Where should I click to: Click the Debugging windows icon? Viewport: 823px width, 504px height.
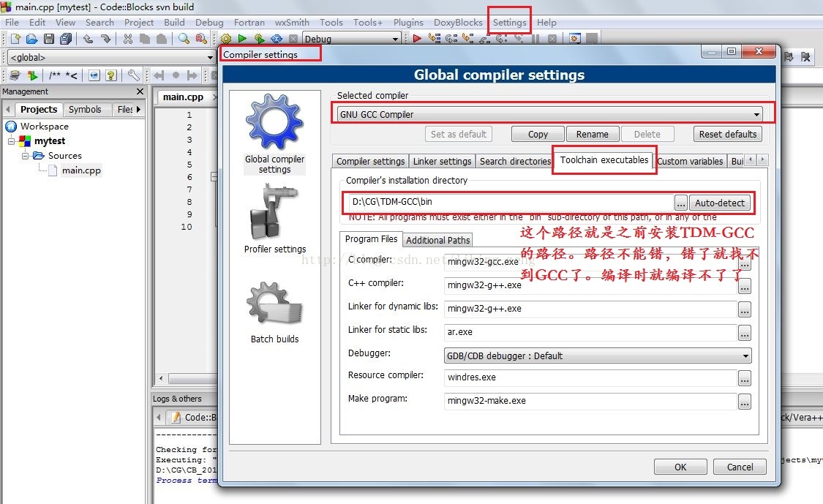575,38
